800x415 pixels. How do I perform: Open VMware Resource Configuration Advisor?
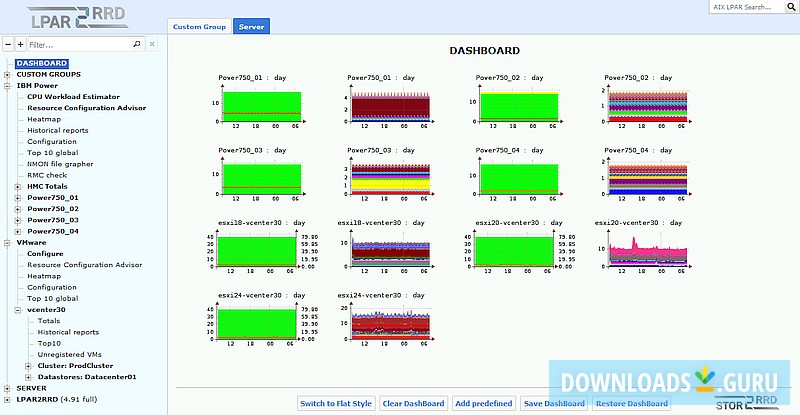coord(85,265)
